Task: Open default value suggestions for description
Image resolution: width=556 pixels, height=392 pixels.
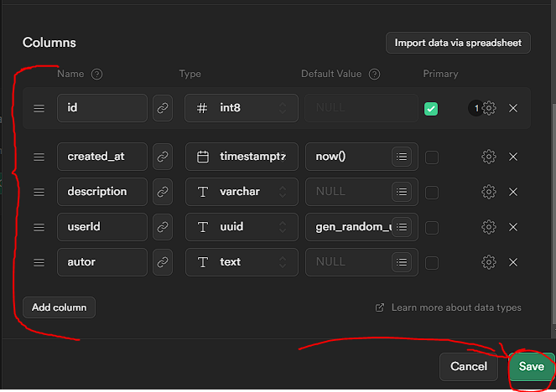Action: 402,192
